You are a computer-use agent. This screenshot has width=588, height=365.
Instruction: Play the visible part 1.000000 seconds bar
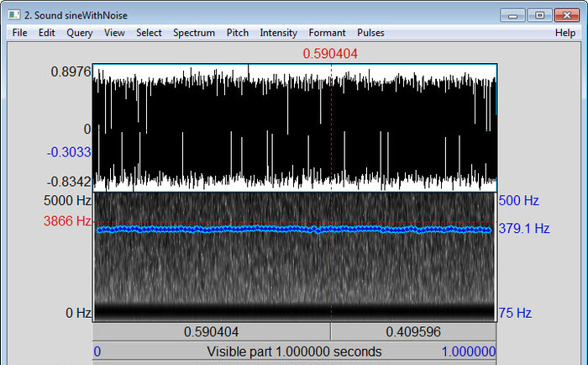(294, 352)
